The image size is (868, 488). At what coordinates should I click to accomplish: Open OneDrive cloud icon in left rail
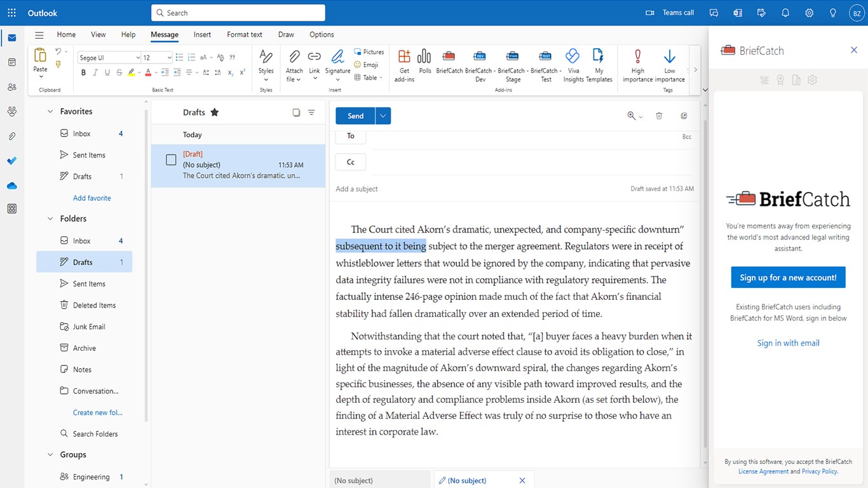click(11, 186)
